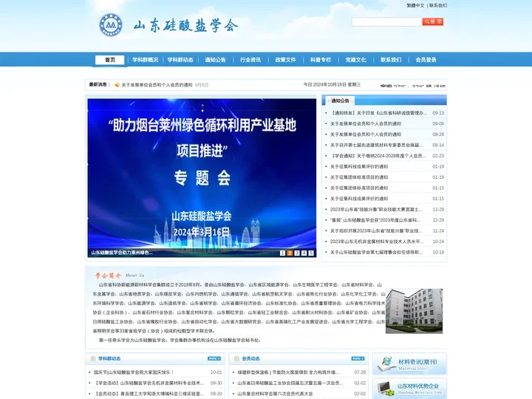
Task: Open article 【学会活动】山东硅酸盐学会无机非金属材料专业技术...
Action: (x=149, y=383)
